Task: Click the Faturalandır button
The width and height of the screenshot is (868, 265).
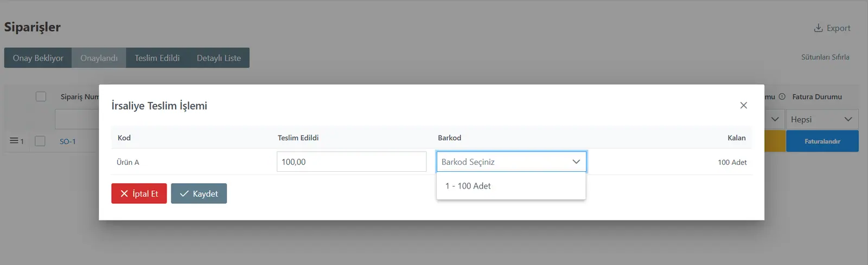Action: [x=822, y=141]
